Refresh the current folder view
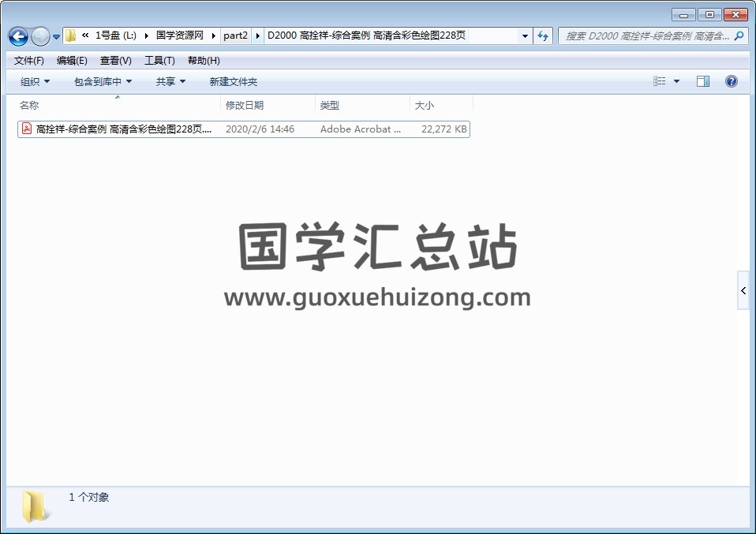 tap(543, 36)
